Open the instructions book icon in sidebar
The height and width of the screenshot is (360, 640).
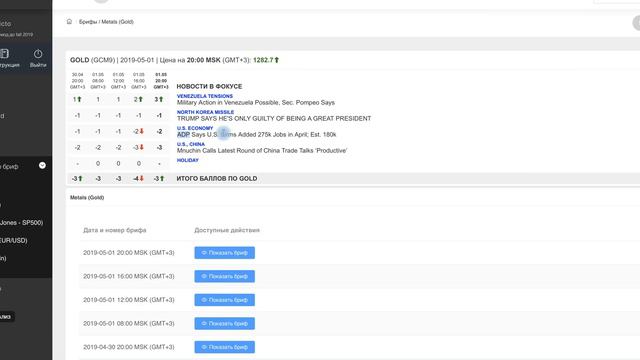click(x=4, y=53)
